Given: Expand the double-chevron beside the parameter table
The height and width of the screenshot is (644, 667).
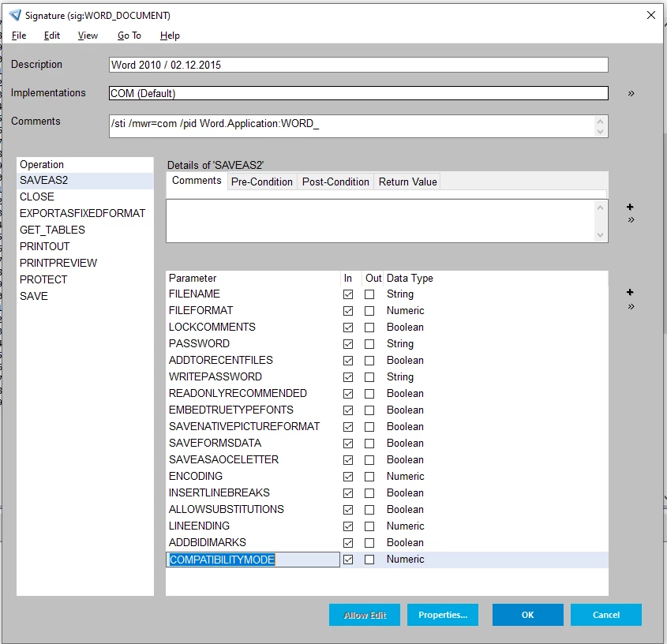Looking at the screenshot, I should pyautogui.click(x=631, y=307).
